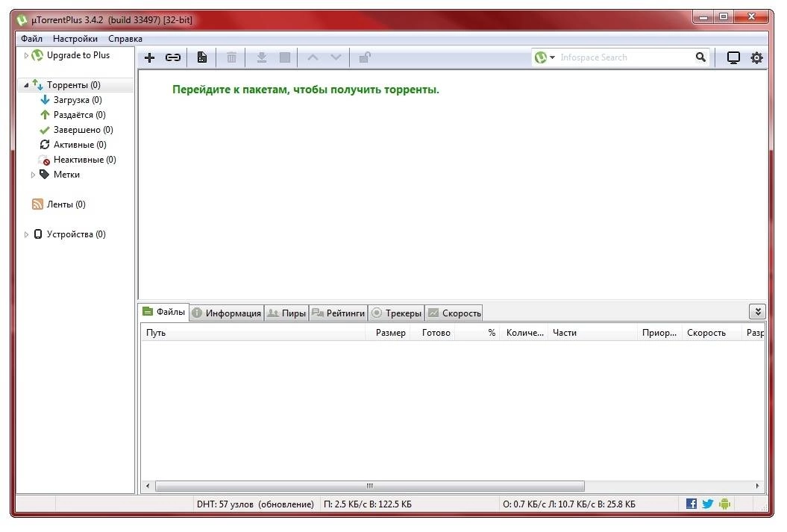Screen dimensions: 787x532
Task: Click the green bundles link text
Action: pos(306,90)
